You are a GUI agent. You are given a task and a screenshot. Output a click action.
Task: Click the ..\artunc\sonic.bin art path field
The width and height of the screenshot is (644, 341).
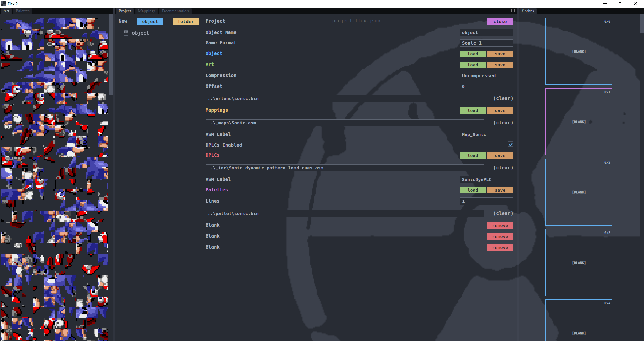[x=344, y=99]
